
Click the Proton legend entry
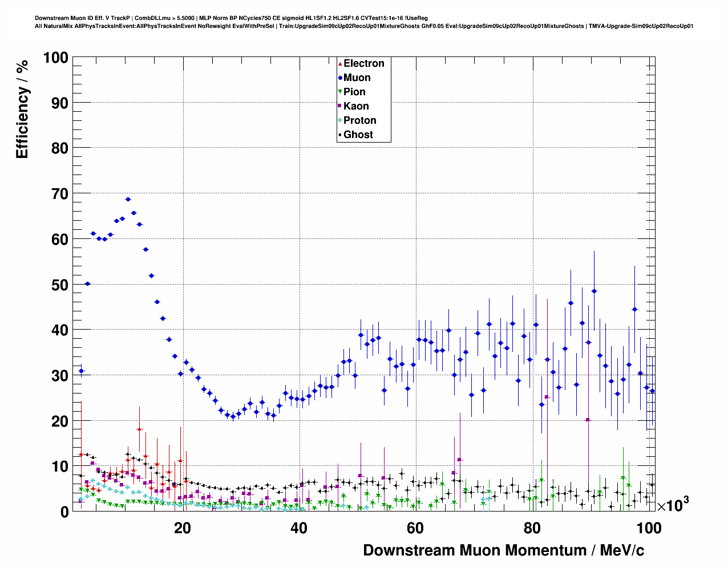358,120
